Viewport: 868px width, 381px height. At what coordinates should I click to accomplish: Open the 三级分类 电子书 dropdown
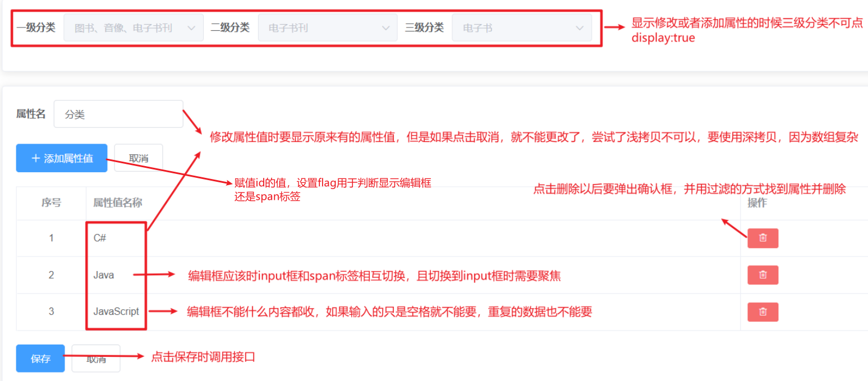pyautogui.click(x=522, y=27)
